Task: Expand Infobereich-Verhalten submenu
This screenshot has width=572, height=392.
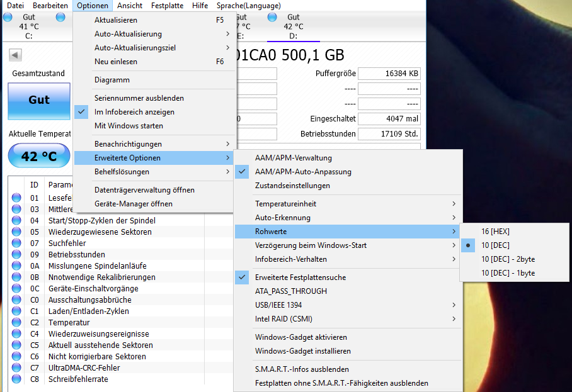Action: click(348, 259)
